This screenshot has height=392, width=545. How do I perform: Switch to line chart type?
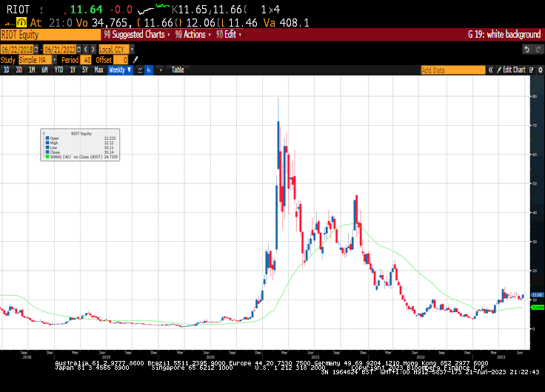(x=140, y=70)
